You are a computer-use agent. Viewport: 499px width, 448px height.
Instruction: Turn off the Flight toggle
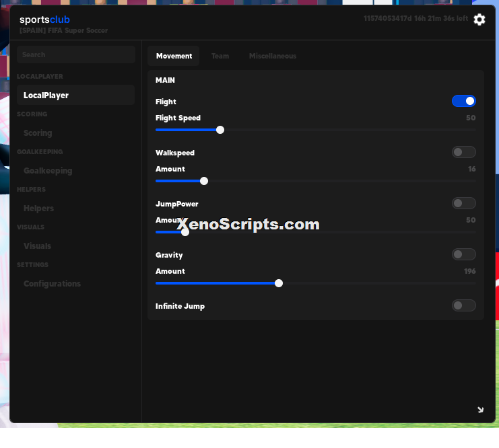[464, 101]
